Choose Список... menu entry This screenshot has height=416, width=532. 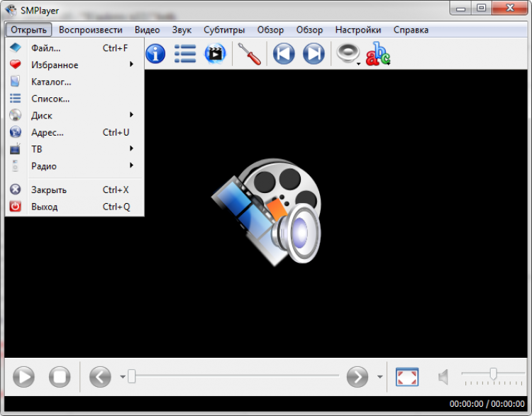pos(75,99)
